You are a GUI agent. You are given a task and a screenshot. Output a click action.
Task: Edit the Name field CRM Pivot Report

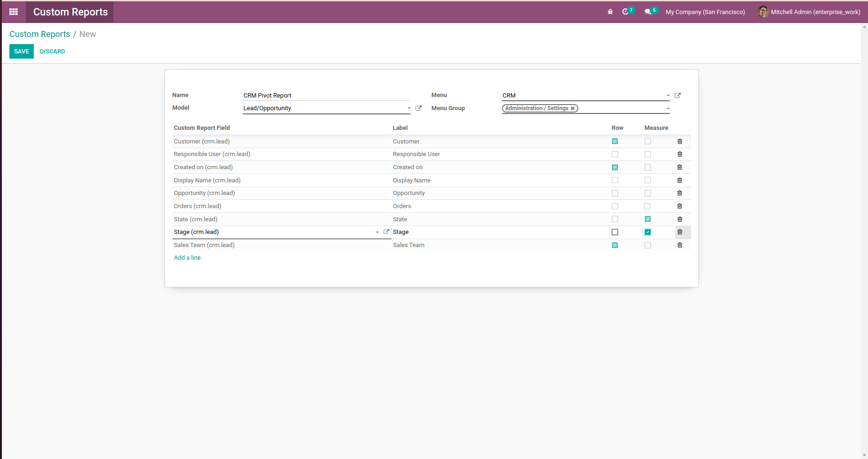coord(327,96)
